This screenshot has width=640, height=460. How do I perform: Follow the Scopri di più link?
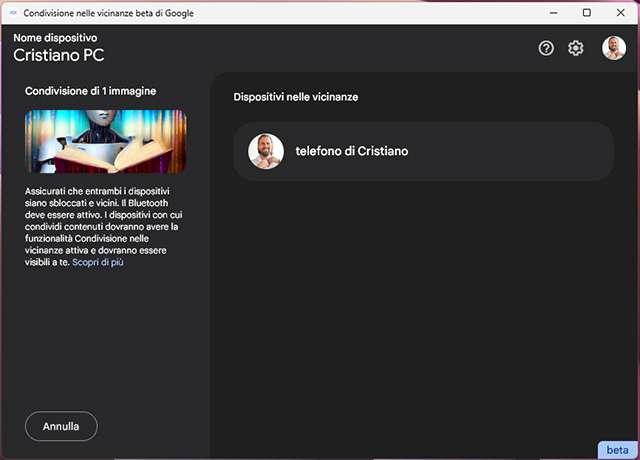click(x=98, y=262)
